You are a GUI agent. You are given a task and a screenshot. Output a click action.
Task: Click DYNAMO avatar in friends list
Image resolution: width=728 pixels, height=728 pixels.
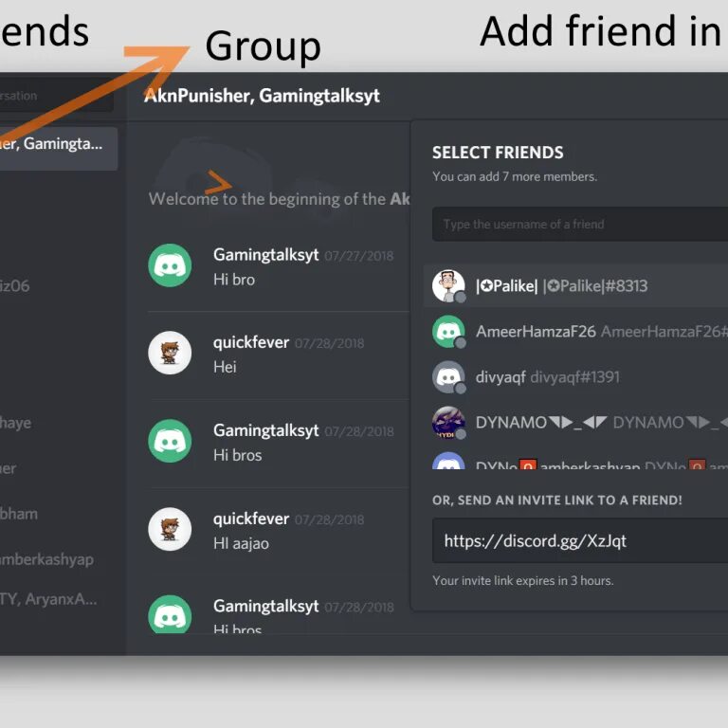point(448,423)
